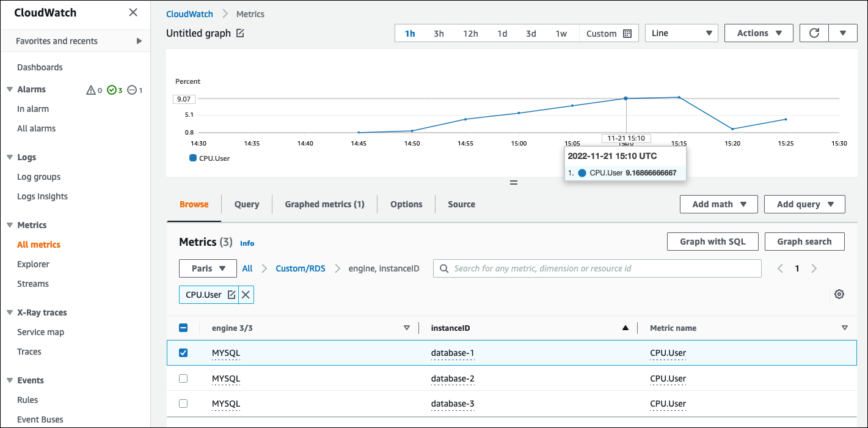868x428 pixels.
Task: Open the Paris region dropdown
Action: pos(207,268)
